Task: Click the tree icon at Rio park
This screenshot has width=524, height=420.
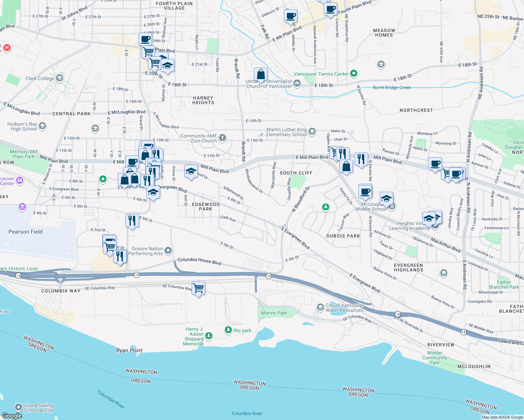Action: click(x=228, y=329)
